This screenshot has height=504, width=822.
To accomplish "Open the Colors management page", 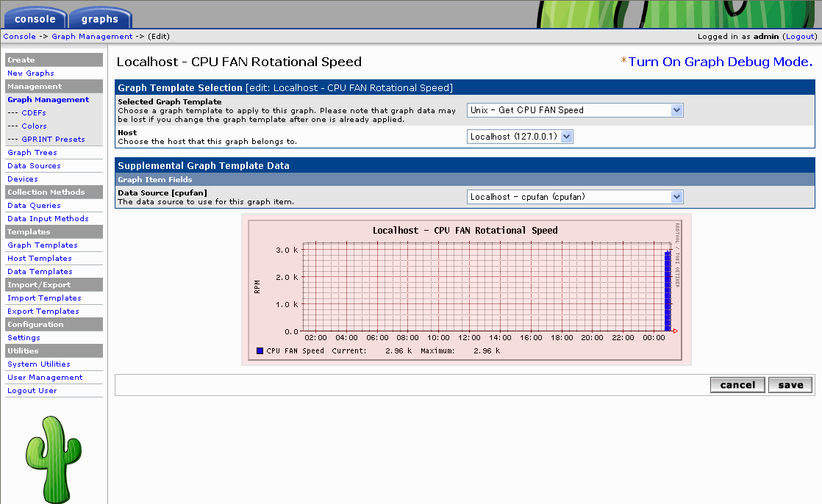I will 34,126.
